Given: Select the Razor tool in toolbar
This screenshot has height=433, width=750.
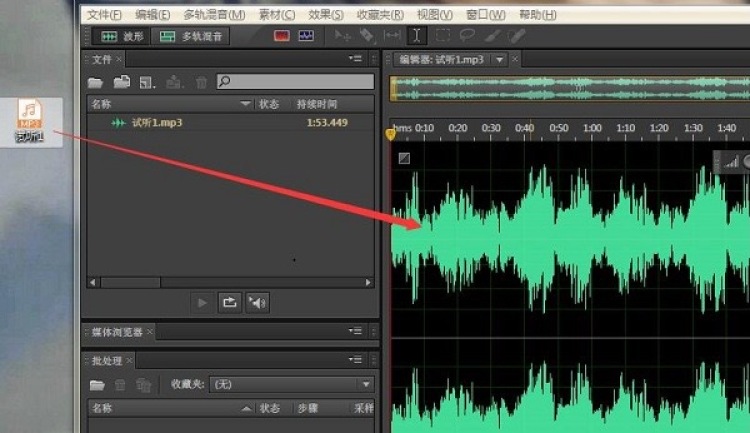Looking at the screenshot, I should click(367, 36).
